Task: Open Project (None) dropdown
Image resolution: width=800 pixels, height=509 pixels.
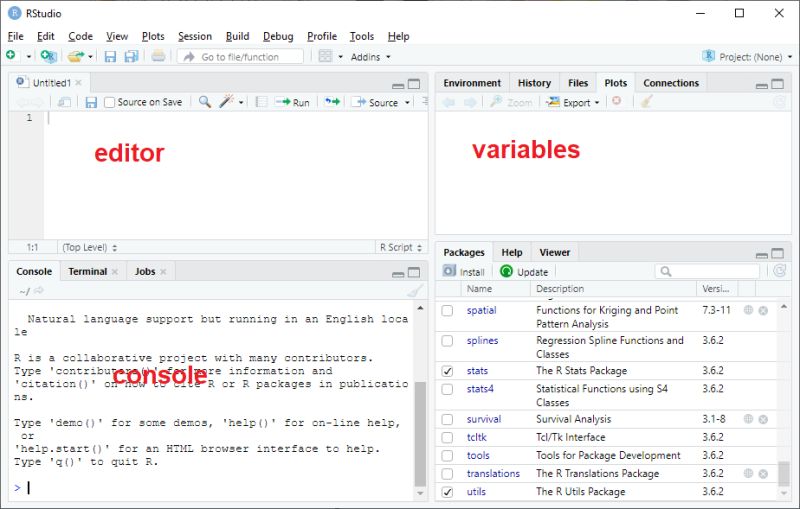Action: click(x=747, y=57)
